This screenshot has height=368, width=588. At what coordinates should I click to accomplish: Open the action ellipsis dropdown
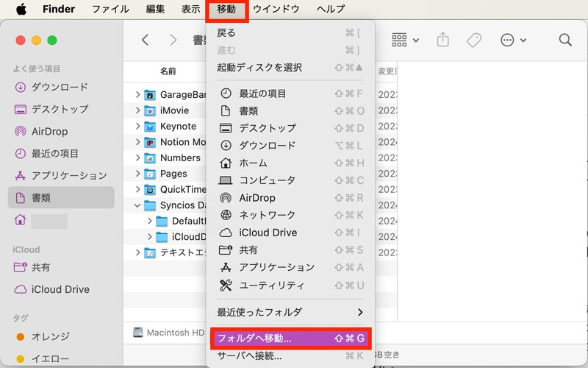click(x=513, y=40)
